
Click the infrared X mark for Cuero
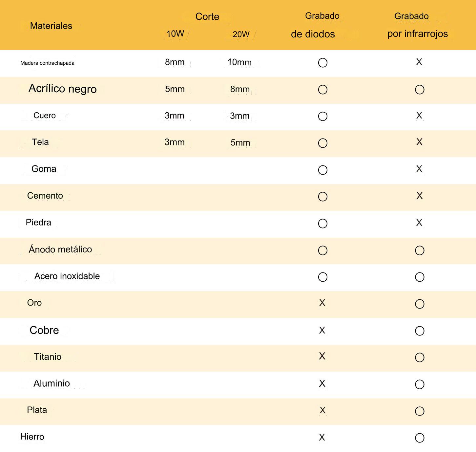tap(419, 116)
